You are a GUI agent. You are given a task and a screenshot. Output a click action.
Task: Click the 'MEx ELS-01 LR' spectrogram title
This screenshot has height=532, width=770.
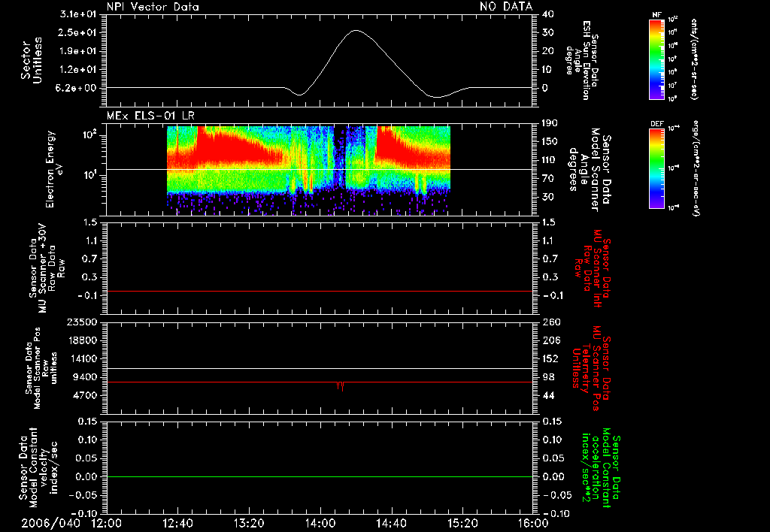tap(150, 116)
